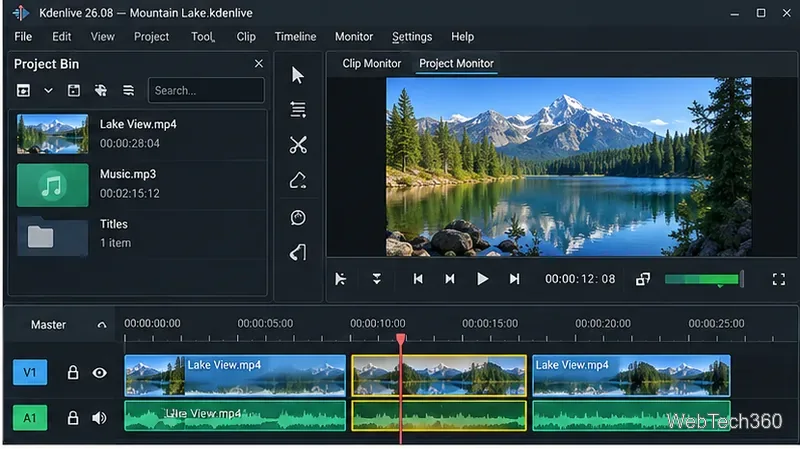Mute the A1 audio track
Image resolution: width=800 pixels, height=449 pixels.
(x=99, y=418)
